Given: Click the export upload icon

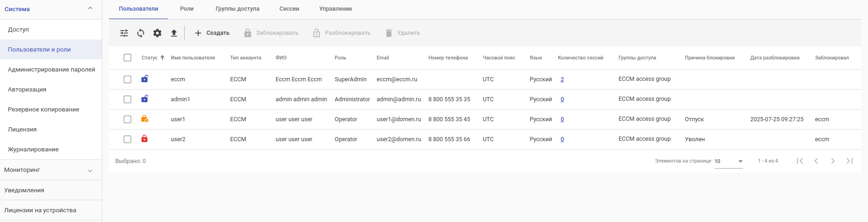Looking at the screenshot, I should pos(174,33).
